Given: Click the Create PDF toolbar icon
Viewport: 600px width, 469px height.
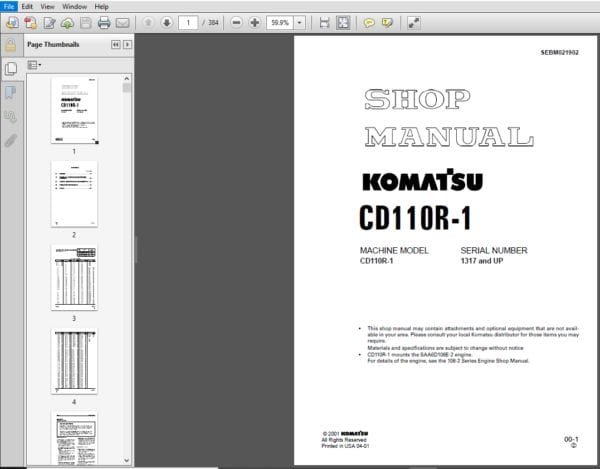Looking at the screenshot, I should click(x=12, y=23).
